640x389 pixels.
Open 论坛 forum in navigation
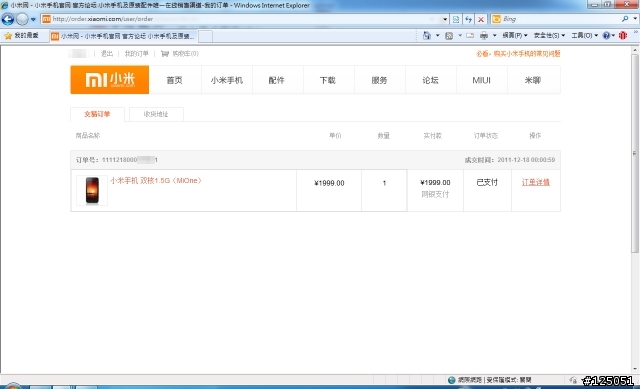click(x=430, y=80)
